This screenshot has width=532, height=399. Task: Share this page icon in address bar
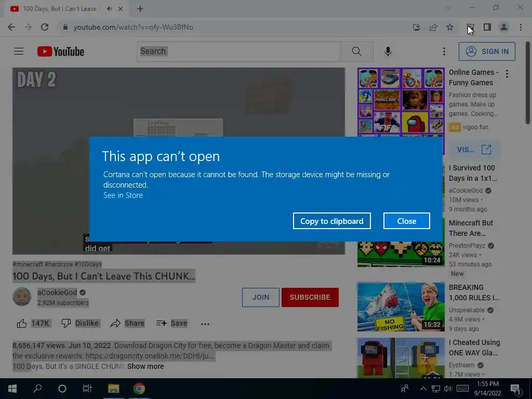tap(433, 27)
